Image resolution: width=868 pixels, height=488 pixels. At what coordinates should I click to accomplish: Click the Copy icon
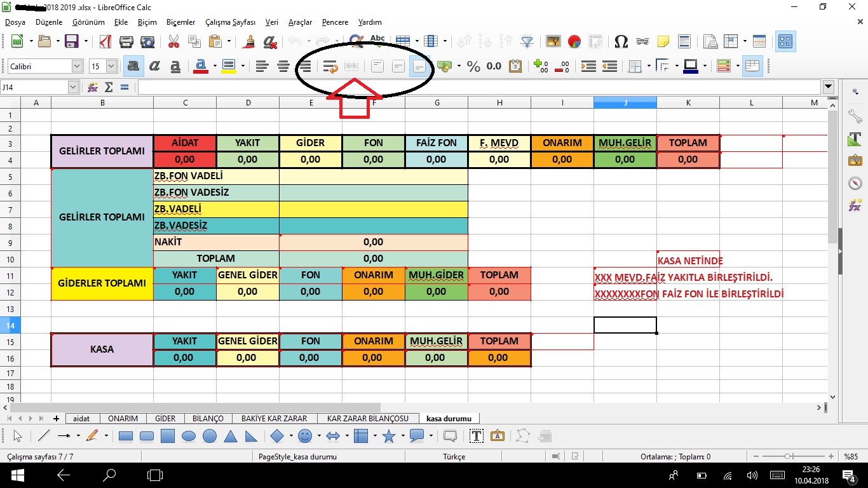[194, 41]
